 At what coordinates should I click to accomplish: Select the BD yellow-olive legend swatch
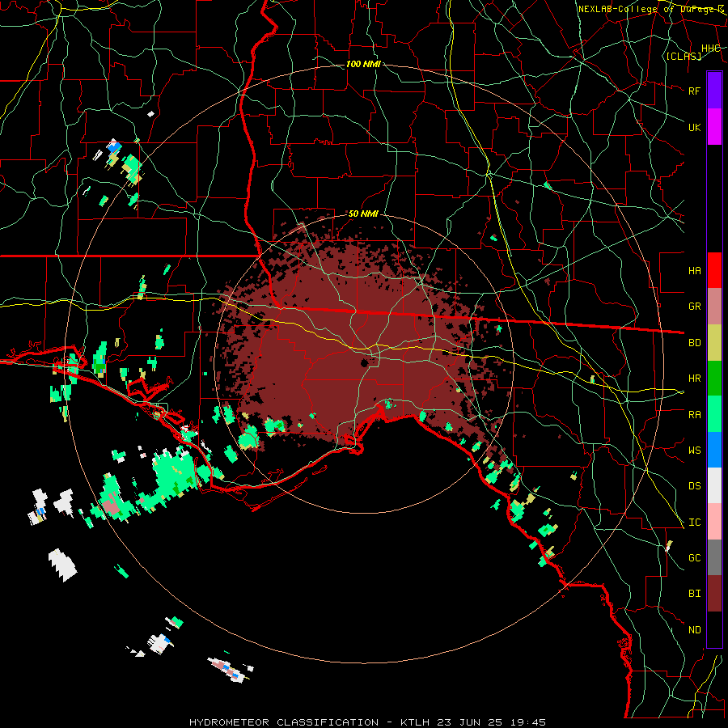click(x=714, y=343)
